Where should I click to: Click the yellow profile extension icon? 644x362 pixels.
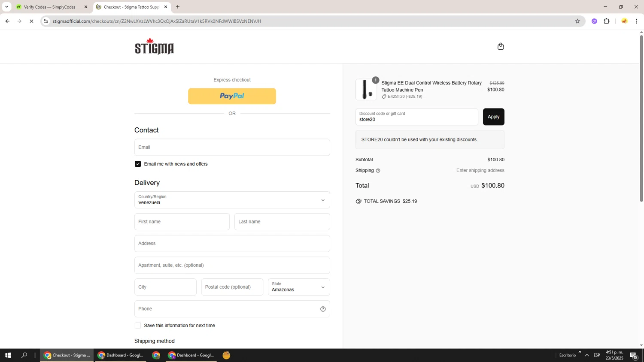[x=624, y=21]
